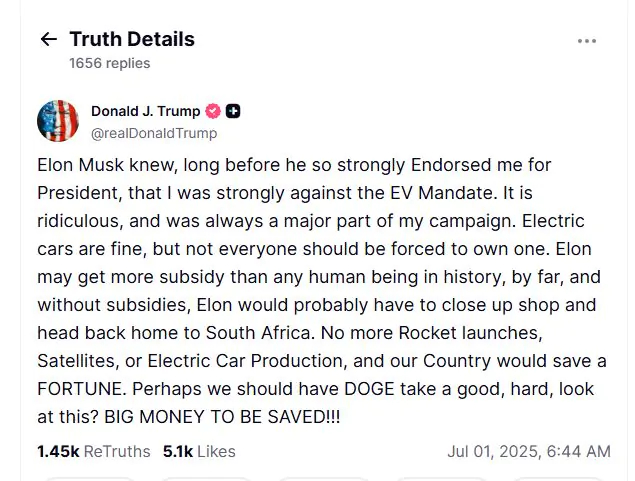Click the red verified checkmark badge
Screen dimensions: 635x481
coord(213,111)
